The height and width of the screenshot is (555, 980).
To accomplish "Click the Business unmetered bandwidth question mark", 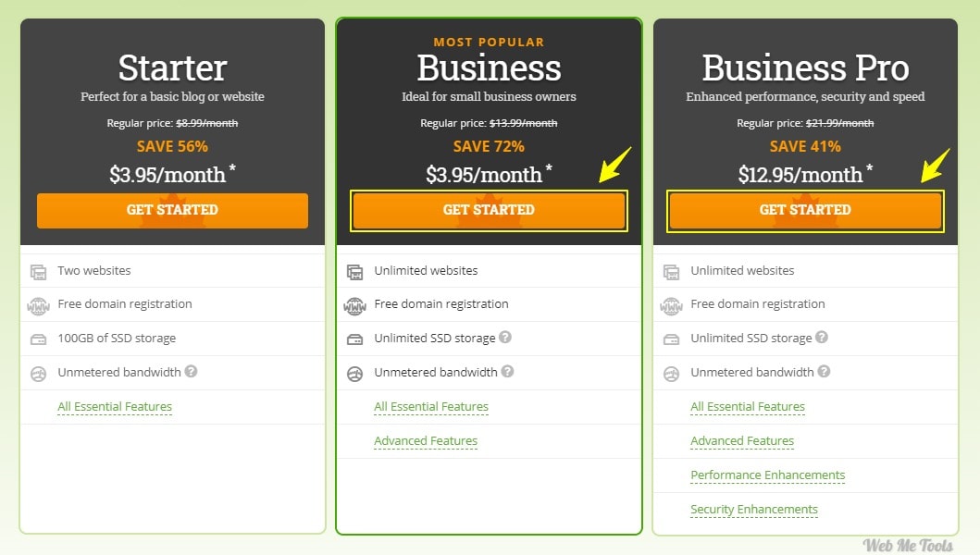I will [507, 371].
